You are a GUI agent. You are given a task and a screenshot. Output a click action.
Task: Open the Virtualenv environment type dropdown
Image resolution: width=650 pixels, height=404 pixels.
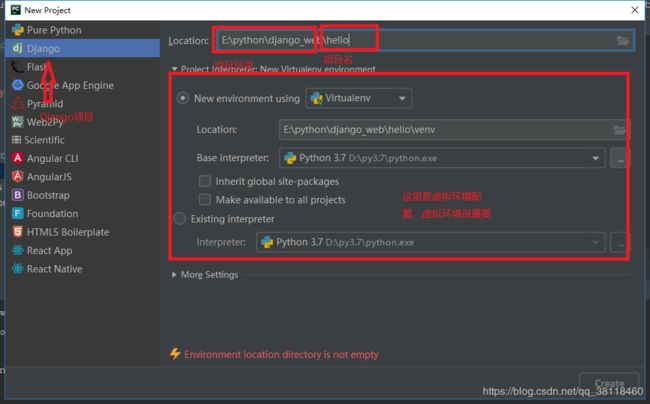[x=359, y=98]
